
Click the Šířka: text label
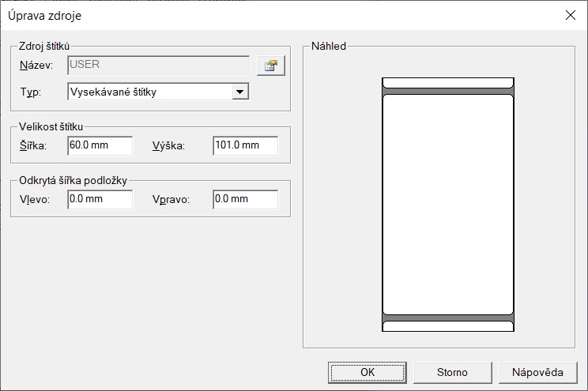point(33,146)
